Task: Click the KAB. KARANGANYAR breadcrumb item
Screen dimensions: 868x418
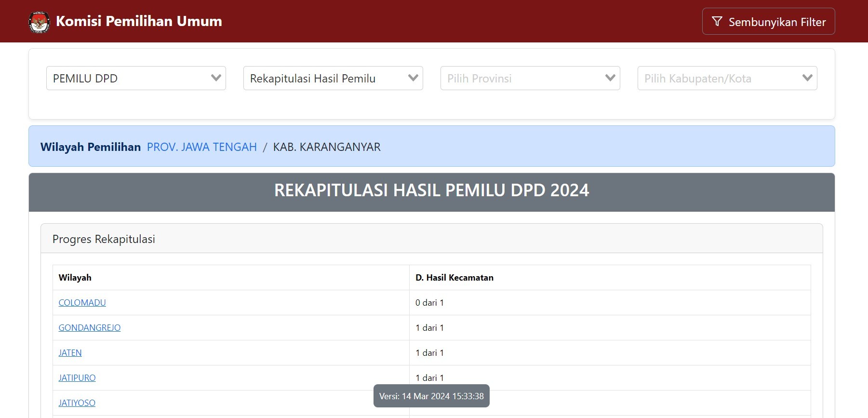Action: [x=327, y=147]
